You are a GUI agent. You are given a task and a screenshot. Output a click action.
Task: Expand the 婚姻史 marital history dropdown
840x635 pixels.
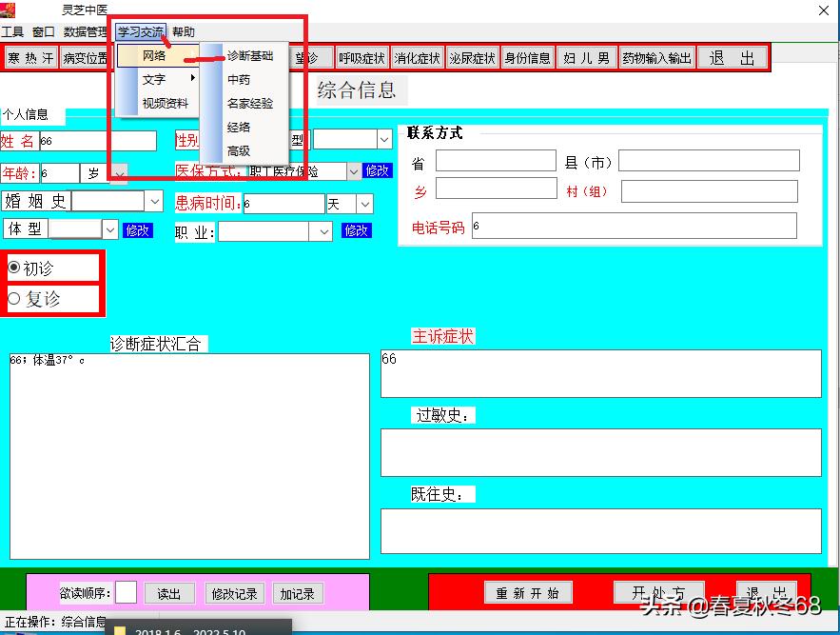[152, 201]
